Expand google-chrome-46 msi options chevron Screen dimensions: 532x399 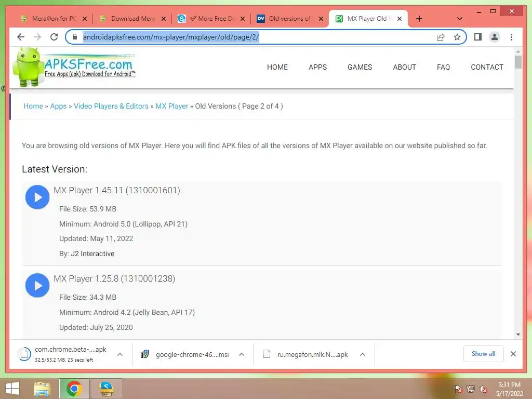[242, 354]
